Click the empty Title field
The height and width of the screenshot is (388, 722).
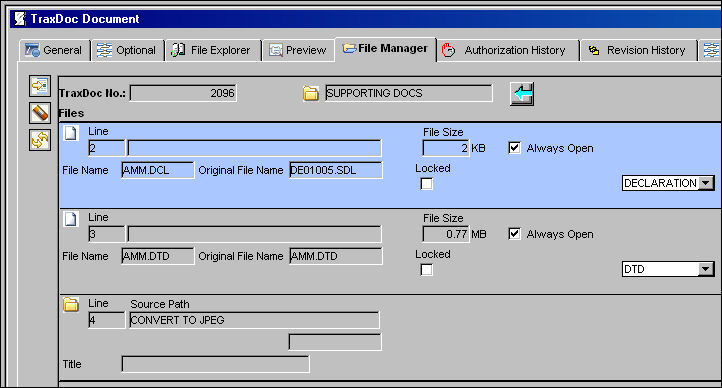(215, 364)
